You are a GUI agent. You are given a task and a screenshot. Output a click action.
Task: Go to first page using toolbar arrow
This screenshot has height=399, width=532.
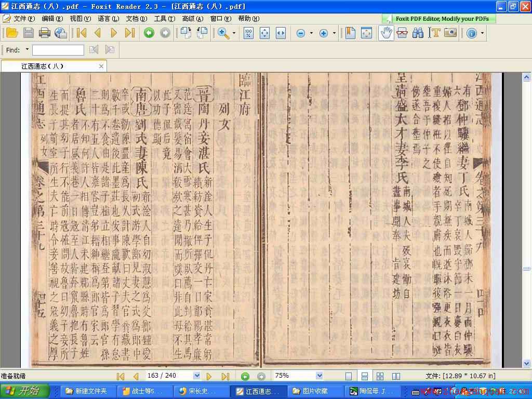pos(82,33)
